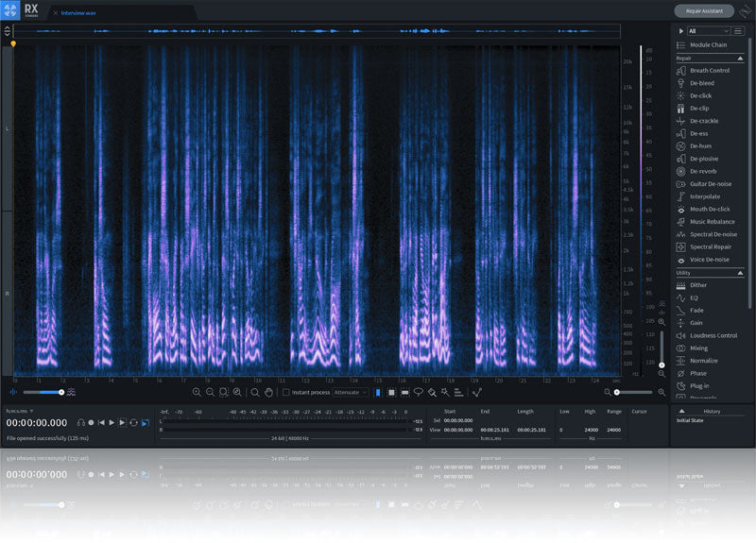Play the module chain preview arrow
The image size is (756, 543).
(x=680, y=31)
